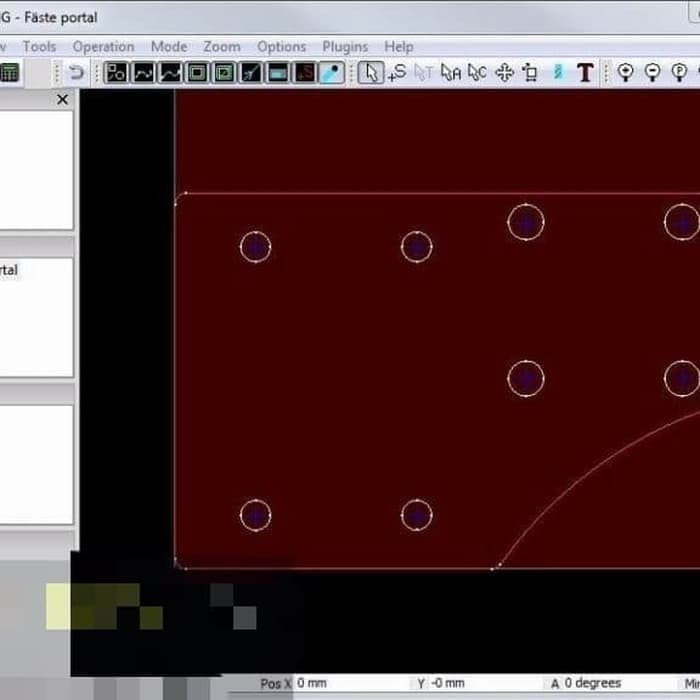Image resolution: width=700 pixels, height=700 pixels.
Task: Select the polyline path drawing tool
Action: (171, 72)
